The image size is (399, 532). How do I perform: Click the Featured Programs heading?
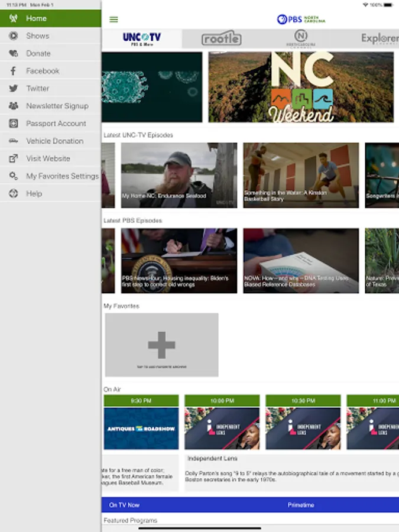pos(130,520)
